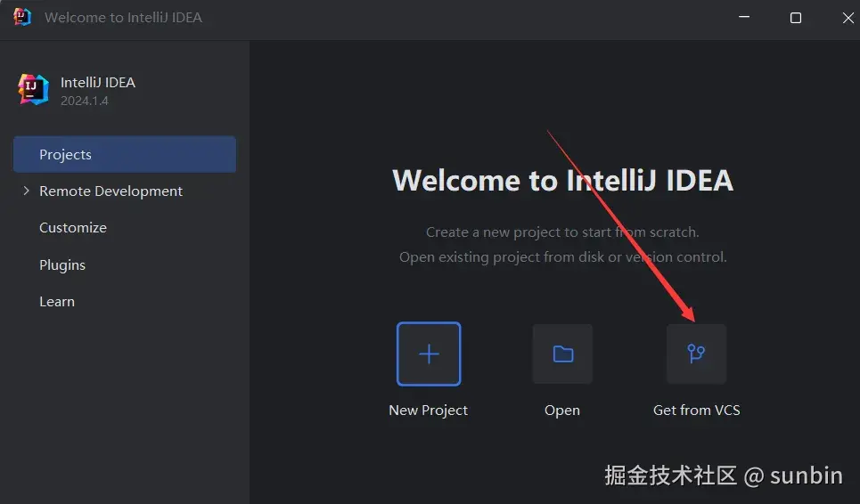Click the Open folder icon
The height and width of the screenshot is (504, 860).
coord(562,354)
